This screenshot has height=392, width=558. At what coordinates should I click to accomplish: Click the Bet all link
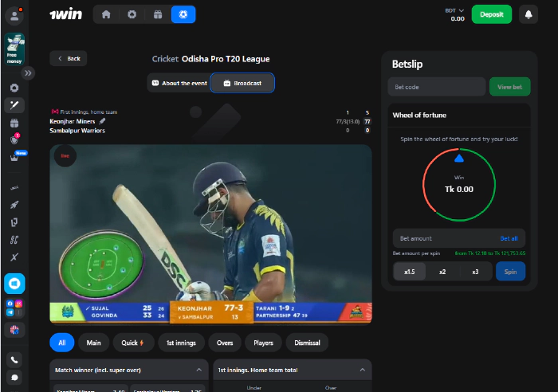(x=509, y=238)
